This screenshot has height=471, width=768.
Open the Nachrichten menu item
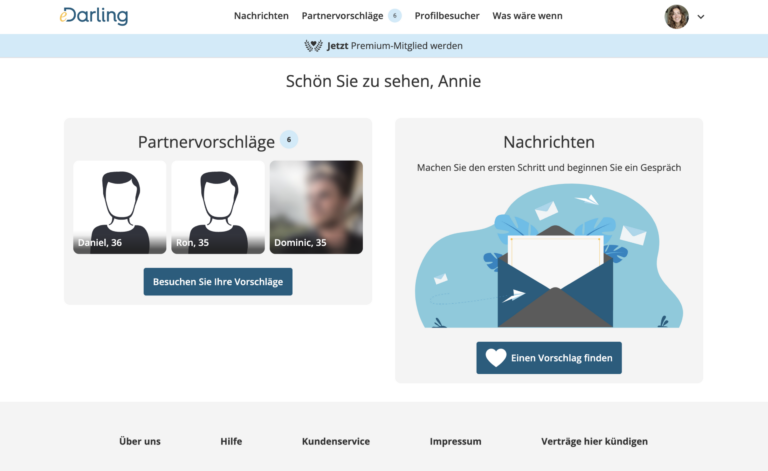tap(261, 16)
